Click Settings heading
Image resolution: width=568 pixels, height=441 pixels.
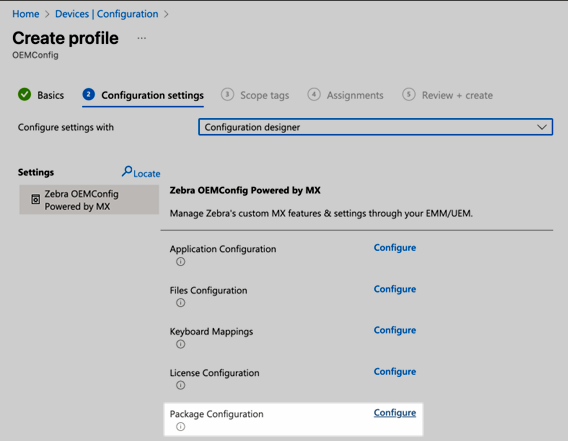coord(36,172)
